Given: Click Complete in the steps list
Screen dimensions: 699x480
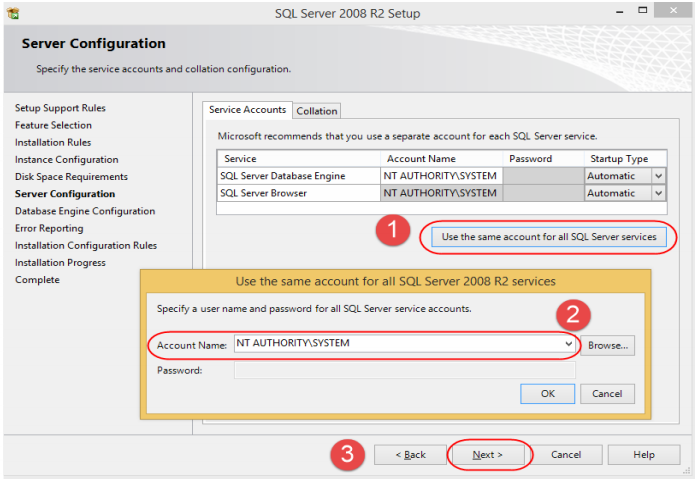Looking at the screenshot, I should [37, 280].
